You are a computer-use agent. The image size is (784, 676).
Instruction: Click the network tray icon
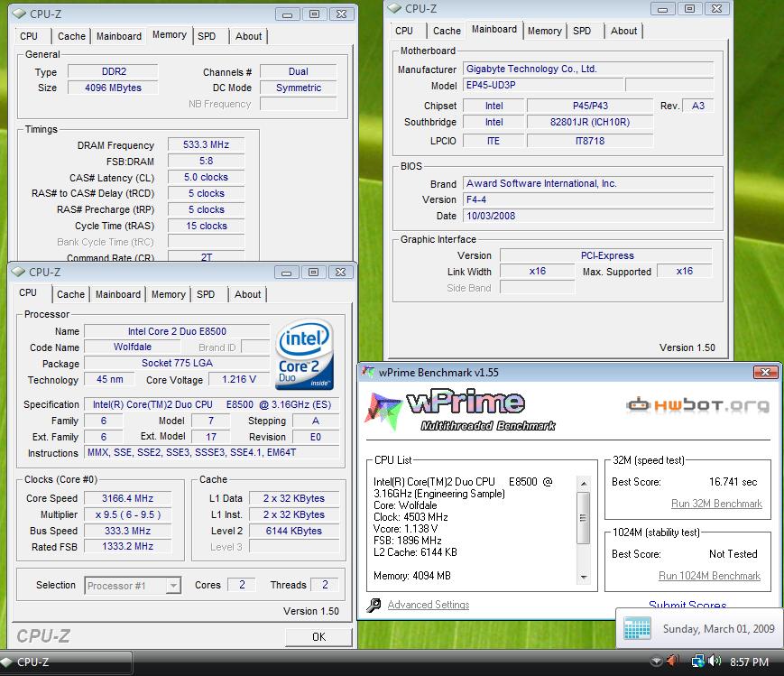tap(697, 661)
